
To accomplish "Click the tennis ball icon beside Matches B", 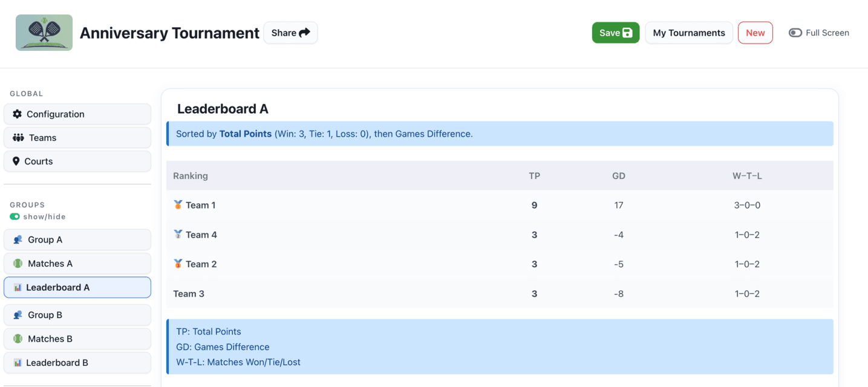I will click(x=18, y=339).
